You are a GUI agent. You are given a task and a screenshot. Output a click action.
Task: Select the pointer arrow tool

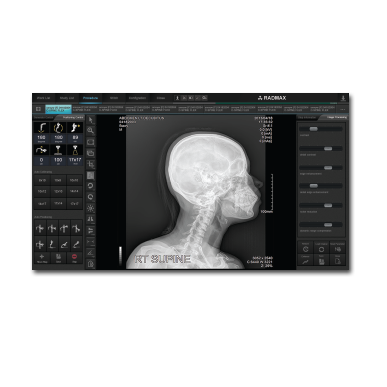point(91,120)
